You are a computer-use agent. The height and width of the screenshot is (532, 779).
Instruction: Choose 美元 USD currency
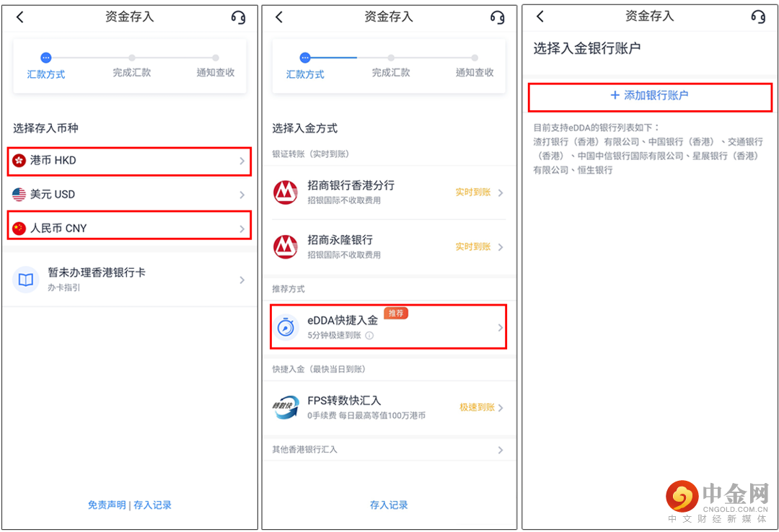coord(129,195)
